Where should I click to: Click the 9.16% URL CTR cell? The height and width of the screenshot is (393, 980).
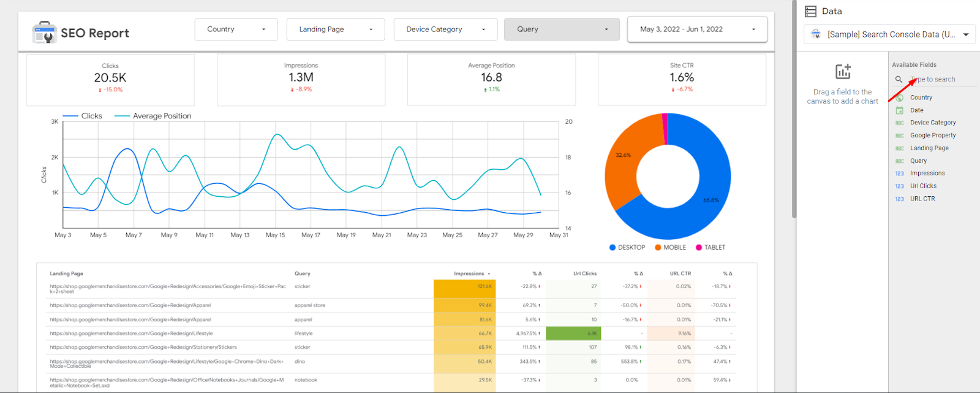click(x=670, y=334)
